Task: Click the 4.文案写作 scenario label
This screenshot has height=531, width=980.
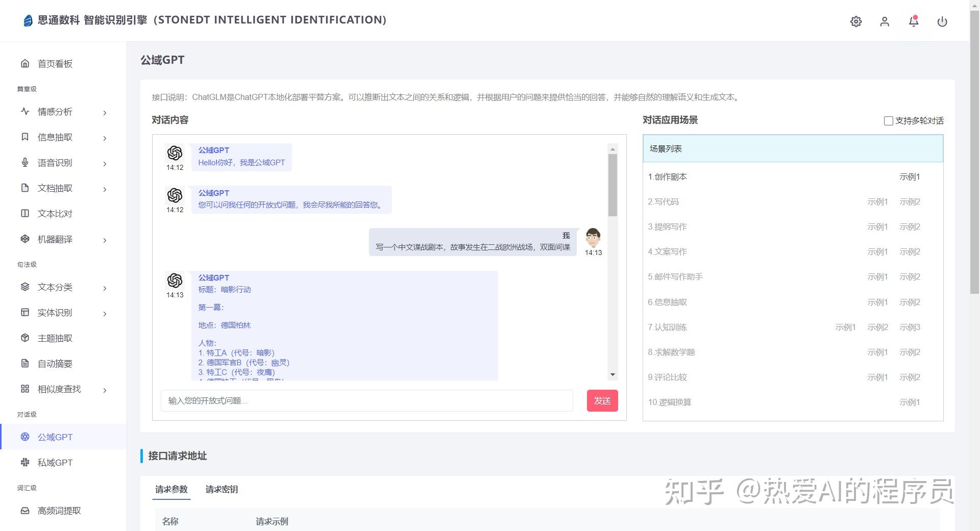Action: (x=667, y=252)
